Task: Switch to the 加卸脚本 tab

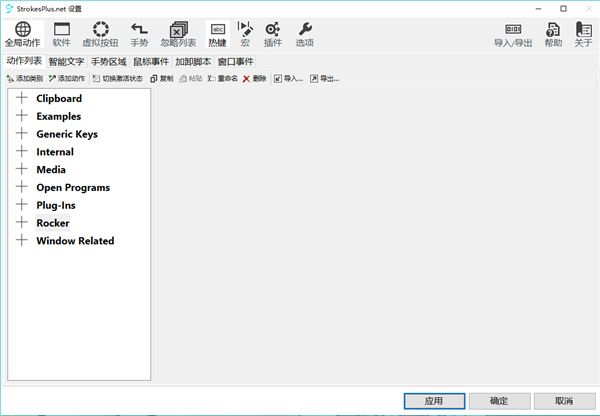Action: [x=193, y=62]
